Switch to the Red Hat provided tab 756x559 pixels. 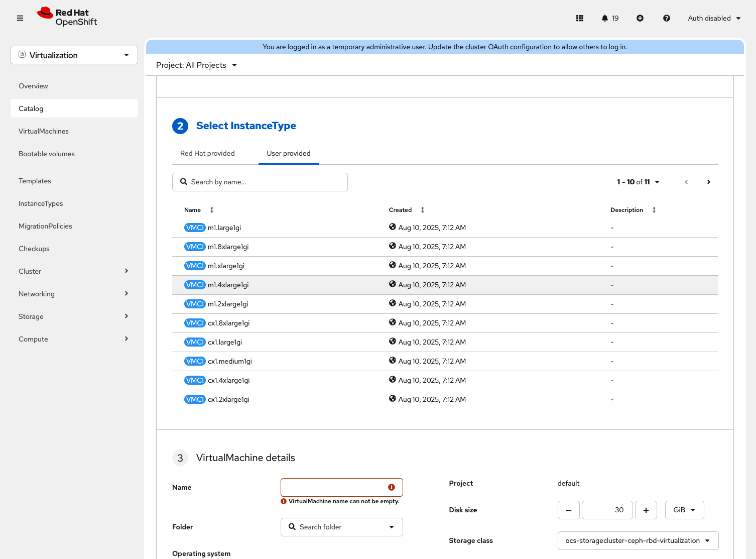pyautogui.click(x=207, y=153)
